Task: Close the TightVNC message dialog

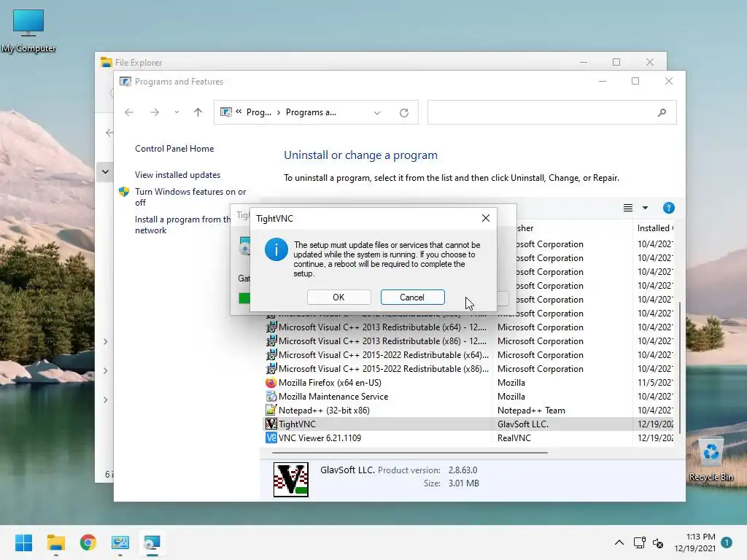Action: tap(485, 218)
